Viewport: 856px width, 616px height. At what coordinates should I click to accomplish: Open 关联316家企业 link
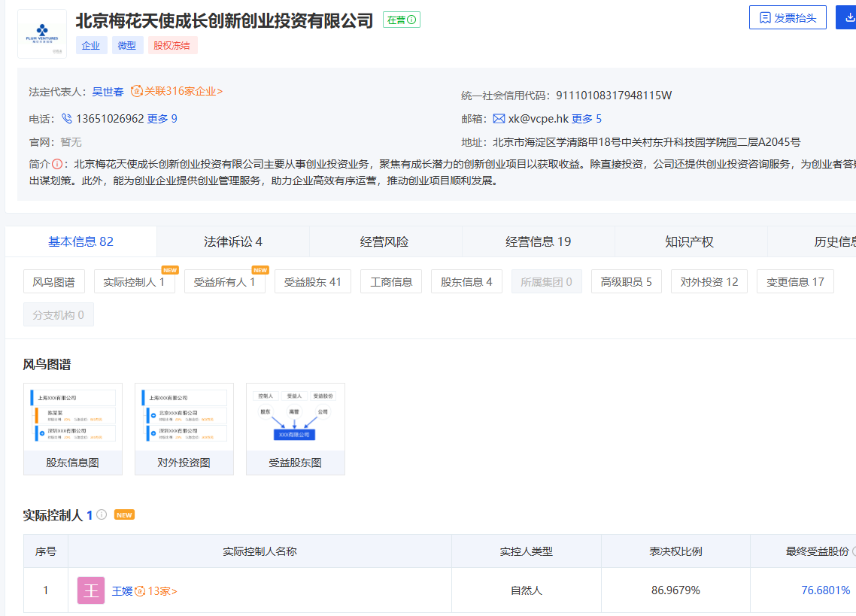[184, 91]
